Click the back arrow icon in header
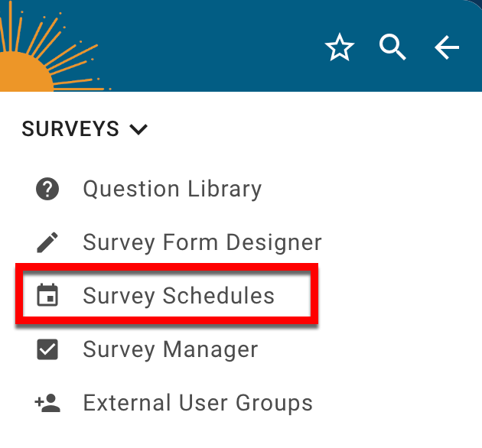Viewport: 482px width, 448px height. coord(447,48)
